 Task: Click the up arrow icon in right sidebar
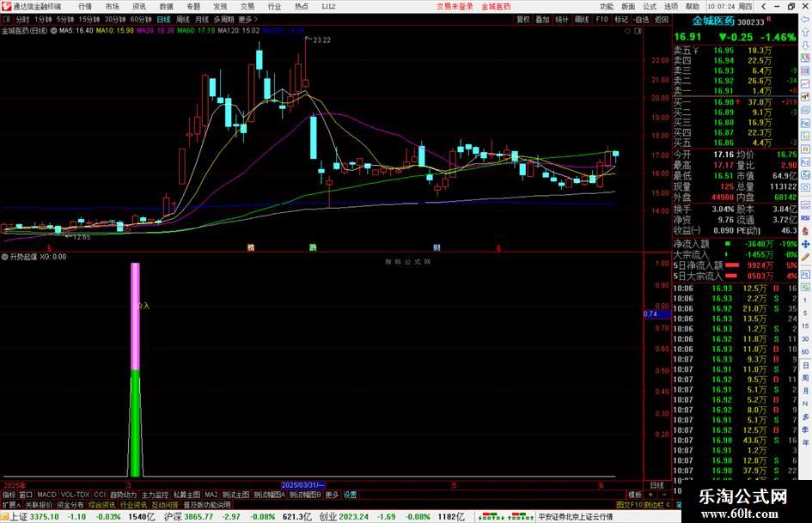coord(805,32)
